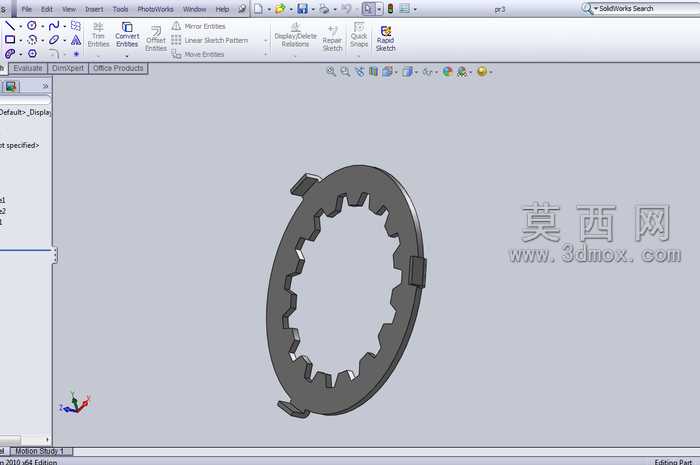700x465 pixels.
Task: Expand the panel tabs chevron
Action: (45, 86)
